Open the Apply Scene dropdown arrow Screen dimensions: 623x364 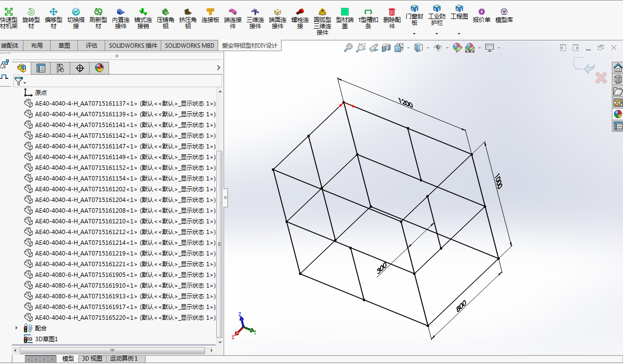point(479,48)
